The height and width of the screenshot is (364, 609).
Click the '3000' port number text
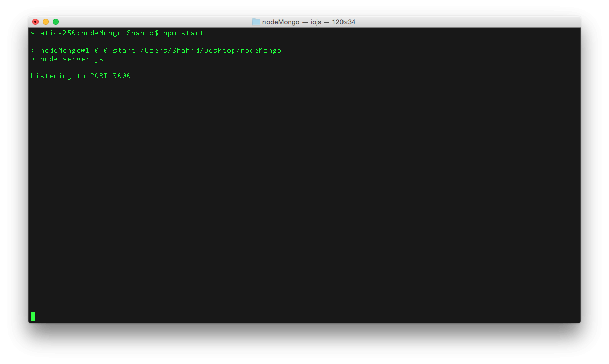pyautogui.click(x=123, y=76)
